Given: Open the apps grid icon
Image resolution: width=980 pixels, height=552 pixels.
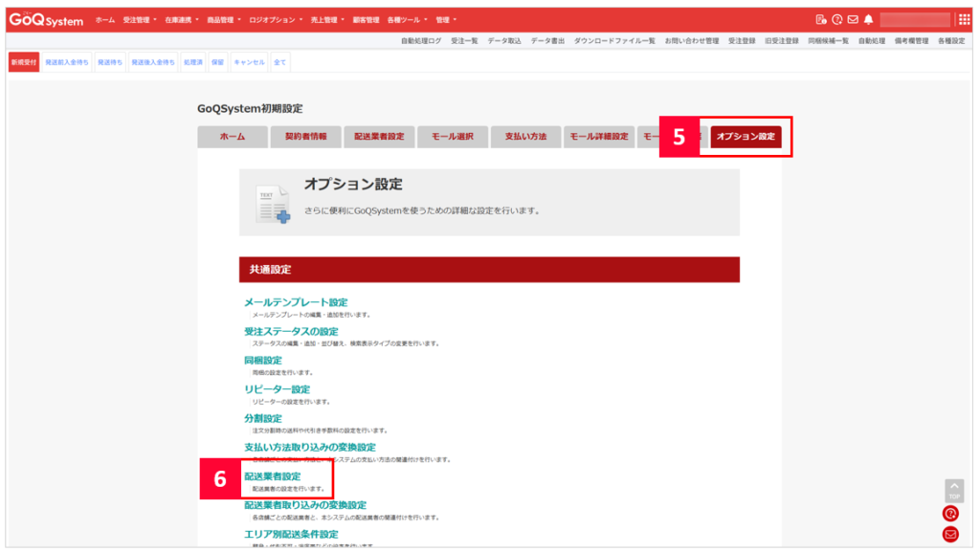Looking at the screenshot, I should pos(965,20).
